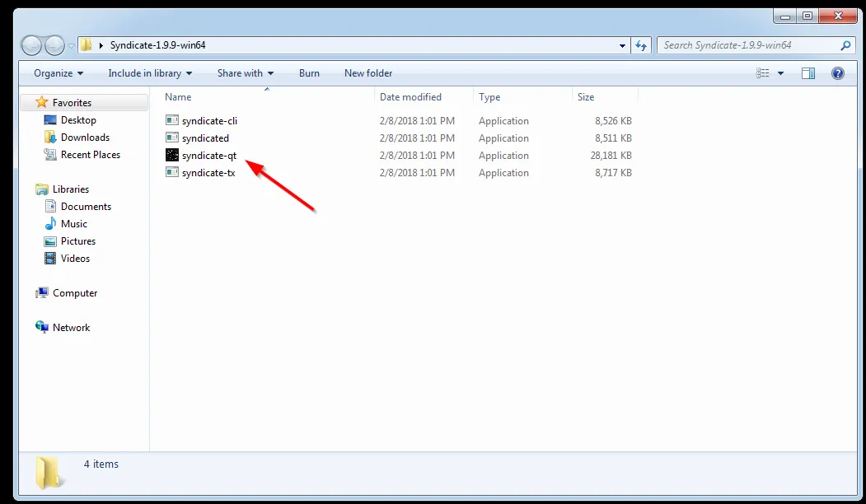The width and height of the screenshot is (866, 504).
Task: Select Libraries in navigation pane
Action: (x=71, y=189)
